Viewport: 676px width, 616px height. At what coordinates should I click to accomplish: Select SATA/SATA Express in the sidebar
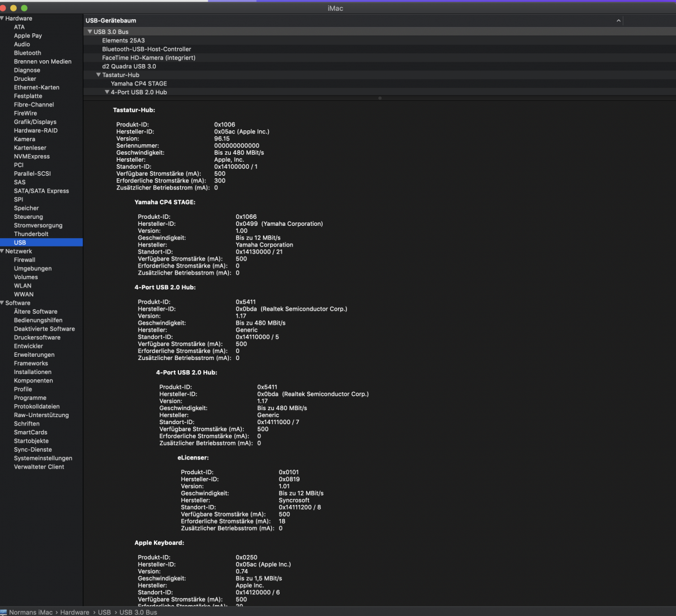41,191
